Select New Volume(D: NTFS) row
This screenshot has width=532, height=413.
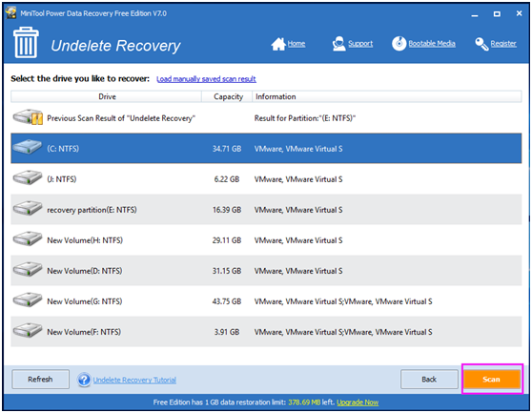tap(266, 271)
